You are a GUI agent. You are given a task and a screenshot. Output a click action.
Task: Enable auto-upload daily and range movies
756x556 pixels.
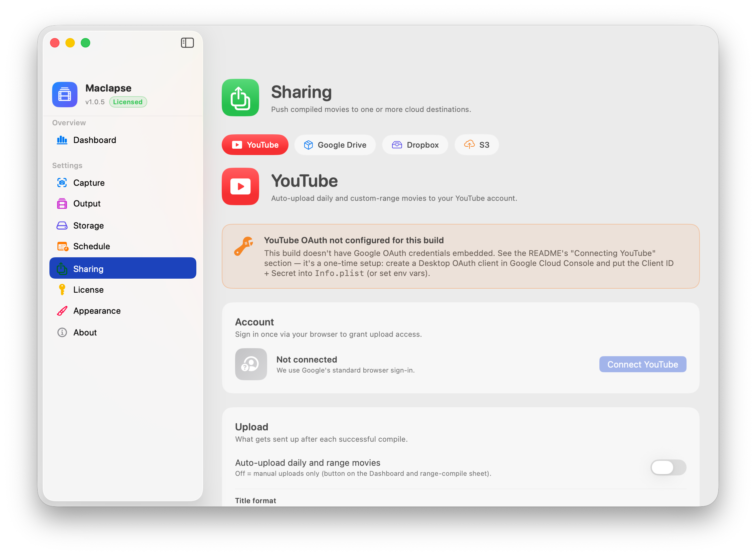[x=668, y=467]
